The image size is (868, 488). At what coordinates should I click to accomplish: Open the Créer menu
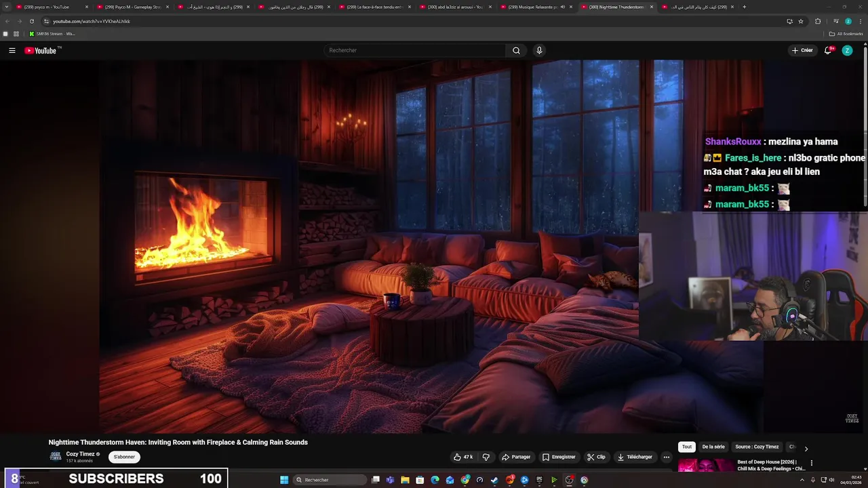pyautogui.click(x=802, y=50)
